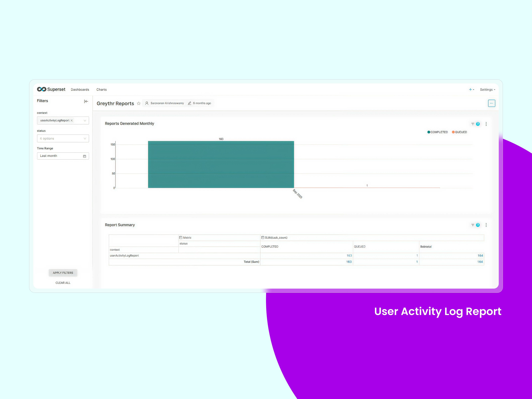
Task: Collapse the SUM(task_count) column group
Action: [263, 238]
